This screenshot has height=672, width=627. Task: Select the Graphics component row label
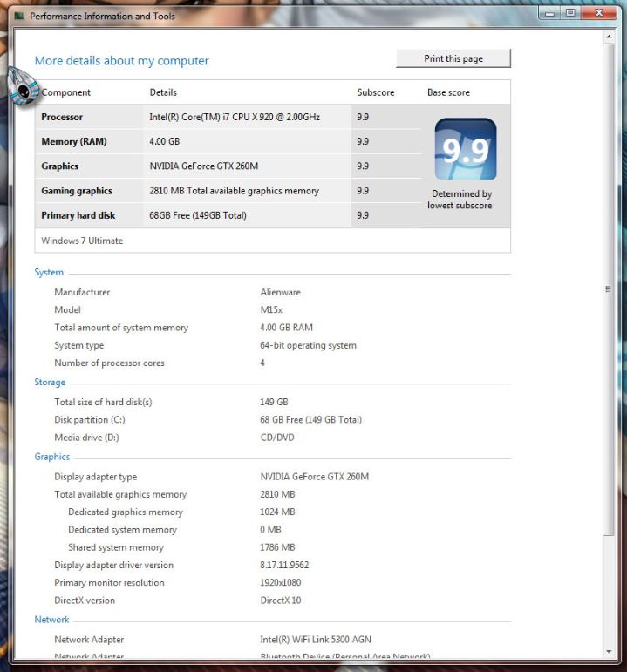(59, 166)
